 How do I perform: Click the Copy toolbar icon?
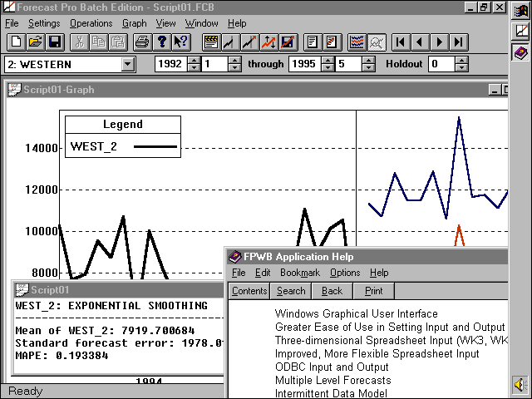click(x=98, y=42)
